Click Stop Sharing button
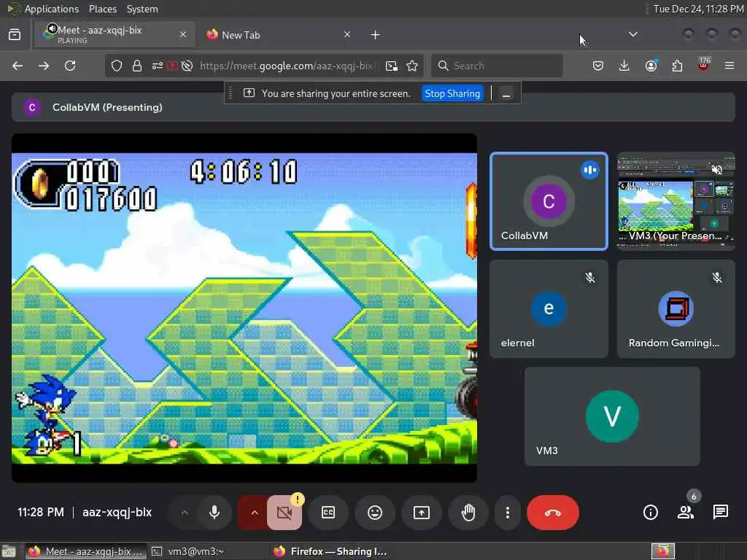Screen dimensions: 747x560 (452, 93)
